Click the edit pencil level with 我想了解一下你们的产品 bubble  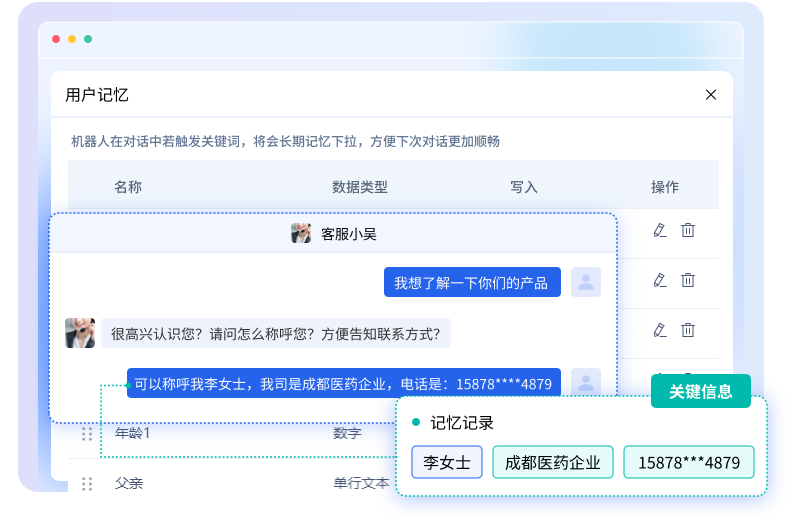[660, 280]
